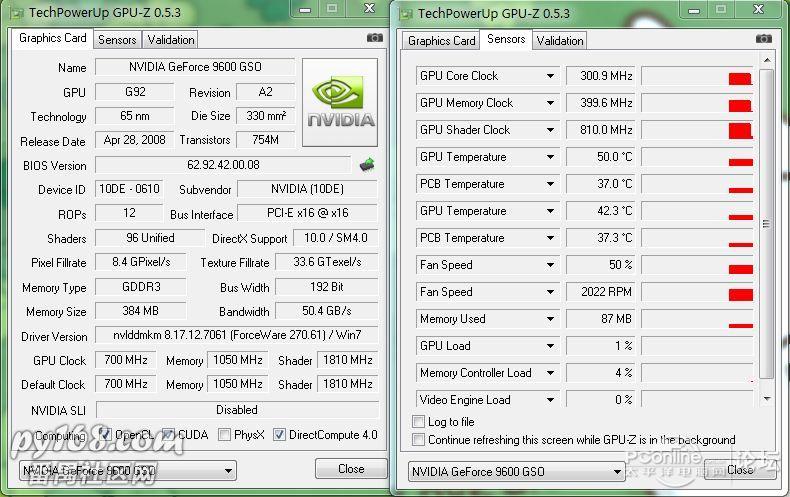The width and height of the screenshot is (790, 497).
Task: Click the 300.9 MHz core clock value
Action: pos(601,76)
